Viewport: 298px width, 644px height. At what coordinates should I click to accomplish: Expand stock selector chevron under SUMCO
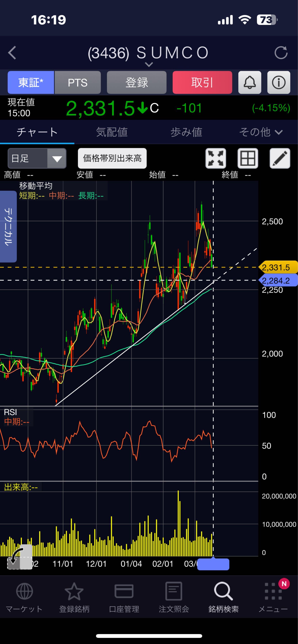(x=149, y=65)
